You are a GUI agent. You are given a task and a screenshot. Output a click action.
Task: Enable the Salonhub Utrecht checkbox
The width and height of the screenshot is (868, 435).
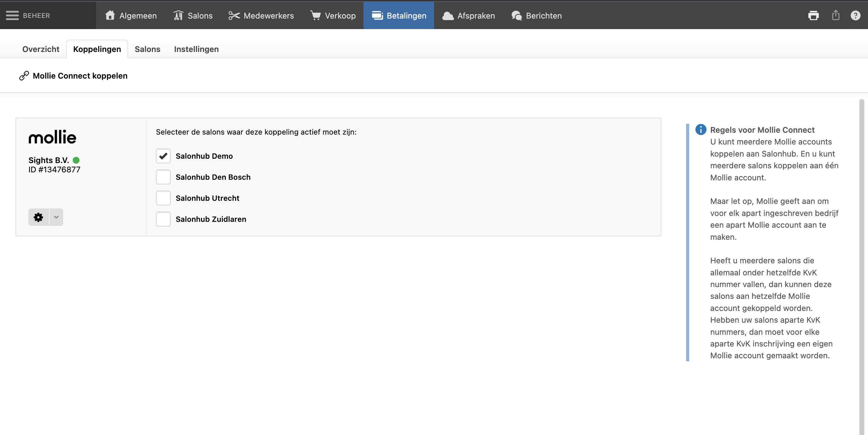[x=163, y=198]
